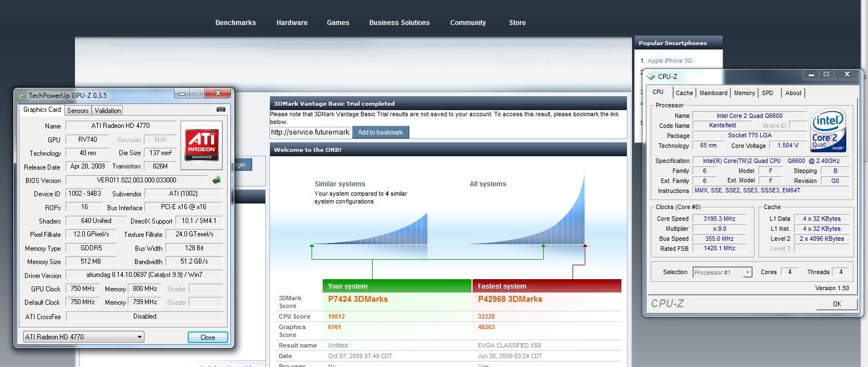Click the EVGA CLASSIFIED X58 result name
The image size is (868, 367).
pos(509,345)
